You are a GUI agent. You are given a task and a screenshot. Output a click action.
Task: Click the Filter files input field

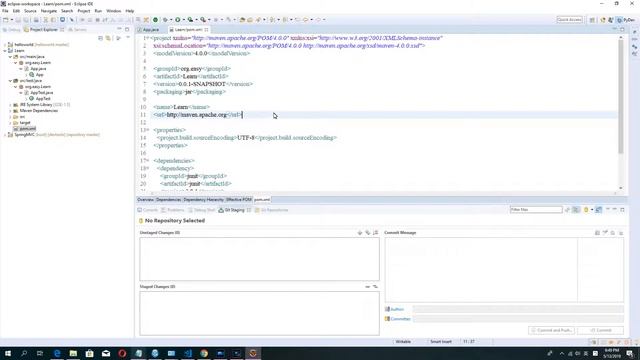click(x=536, y=209)
